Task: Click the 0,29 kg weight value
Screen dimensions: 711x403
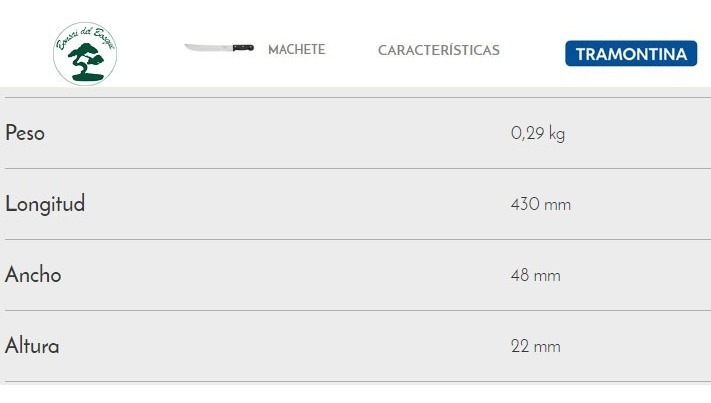Action: pos(537,134)
